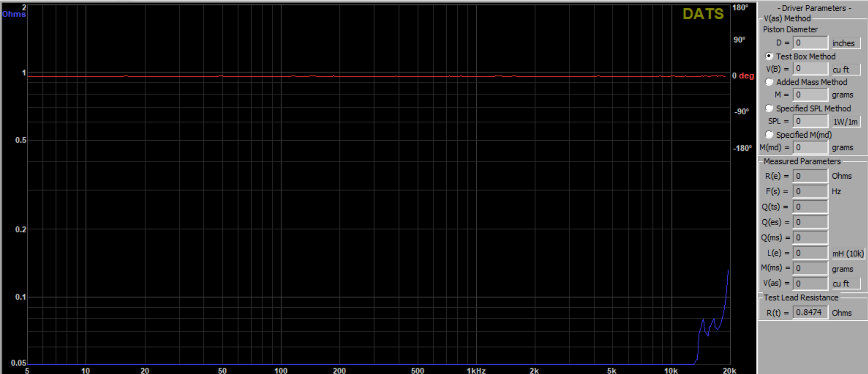Click the R(e) measured value field
The height and width of the screenshot is (374, 868).
(810, 176)
